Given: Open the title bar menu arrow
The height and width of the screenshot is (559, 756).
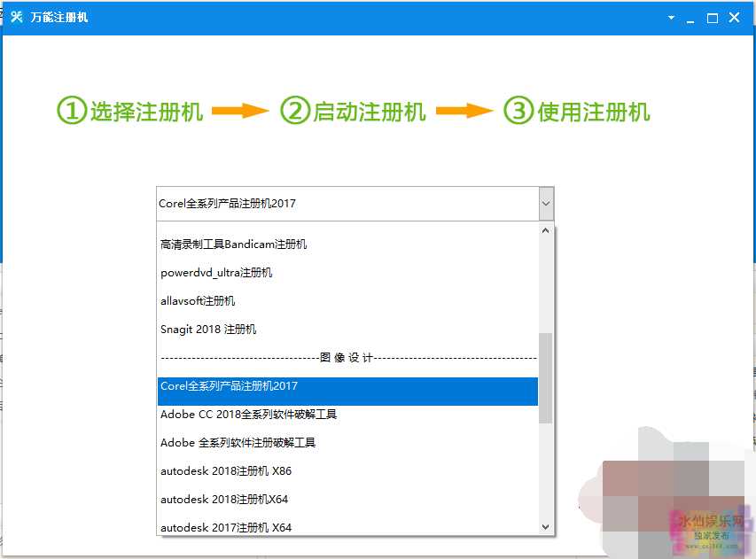Looking at the screenshot, I should (671, 18).
